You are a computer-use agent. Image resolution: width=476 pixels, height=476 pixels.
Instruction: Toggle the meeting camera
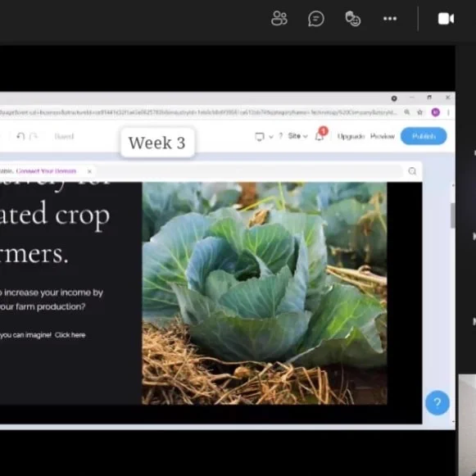pyautogui.click(x=446, y=19)
